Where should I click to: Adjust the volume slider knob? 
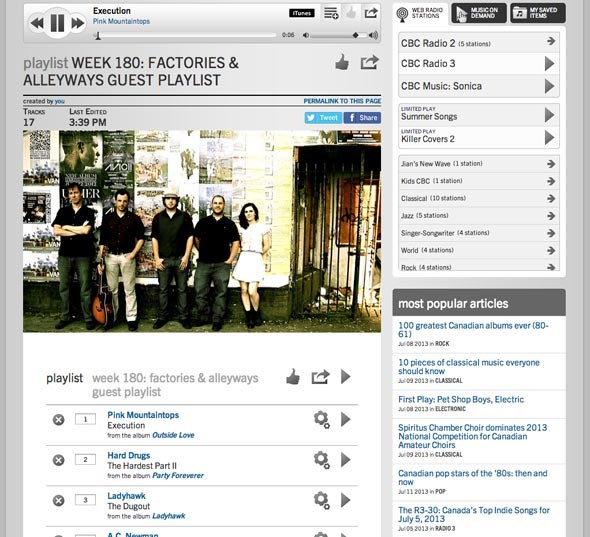click(x=355, y=35)
